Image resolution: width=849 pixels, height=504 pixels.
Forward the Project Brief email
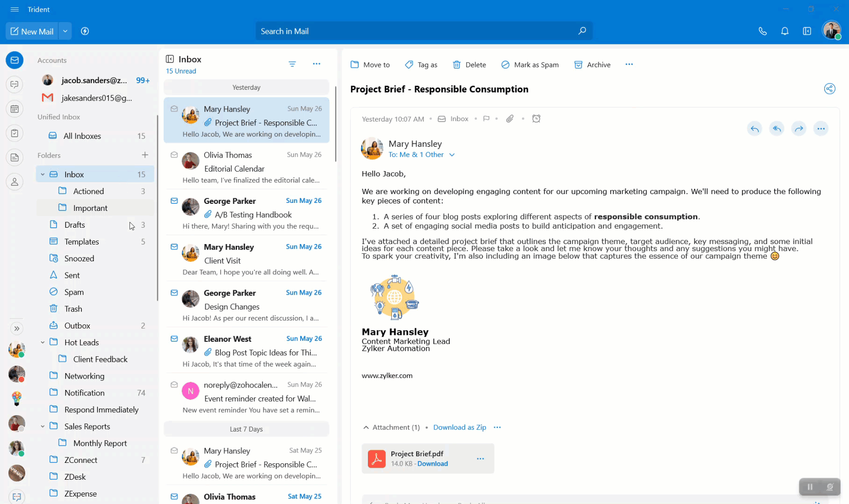pos(799,129)
